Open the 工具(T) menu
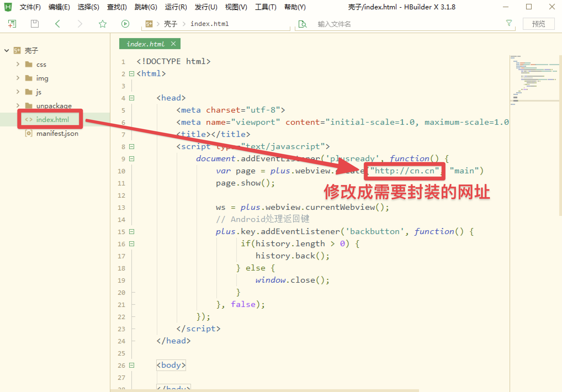Image resolution: width=562 pixels, height=392 pixels. tap(265, 7)
